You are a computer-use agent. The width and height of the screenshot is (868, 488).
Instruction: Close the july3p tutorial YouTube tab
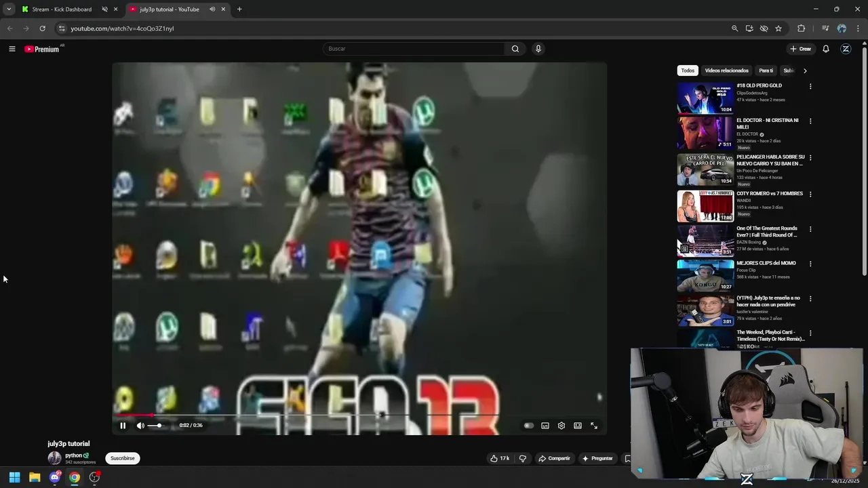coord(223,9)
